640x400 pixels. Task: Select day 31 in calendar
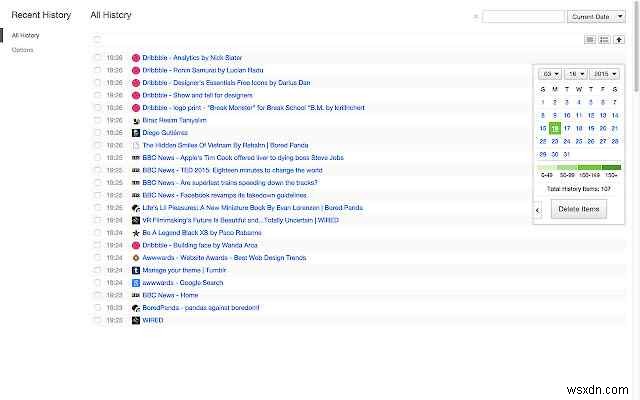pyautogui.click(x=567, y=155)
